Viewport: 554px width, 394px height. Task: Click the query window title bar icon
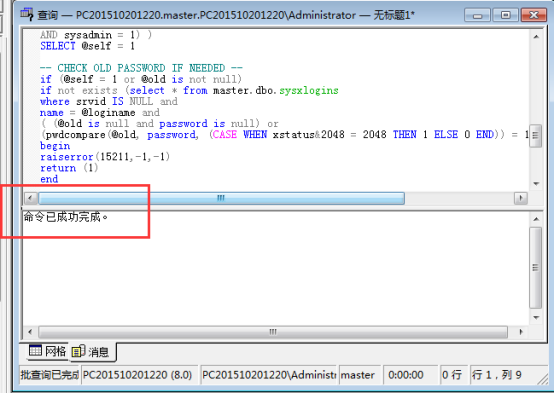point(27,14)
